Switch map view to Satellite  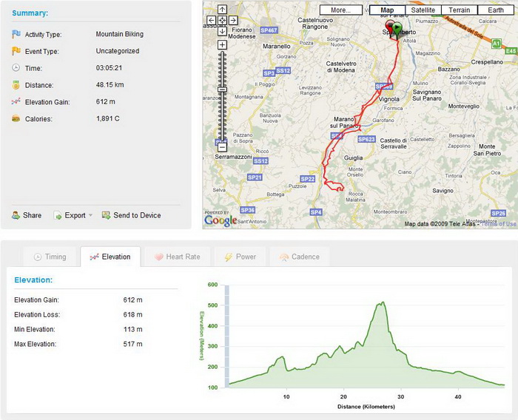pos(423,10)
